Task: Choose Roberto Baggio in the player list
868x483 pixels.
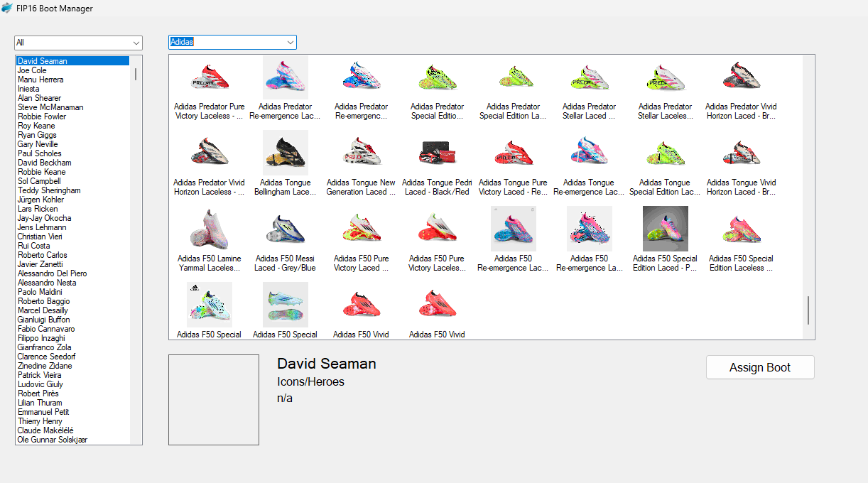Action: pos(72,301)
